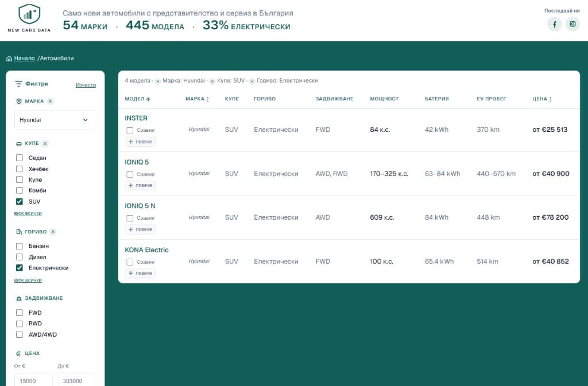This screenshot has width=588, height=386.
Task: Click the '33% електрически' header stat
Action: 246,25
